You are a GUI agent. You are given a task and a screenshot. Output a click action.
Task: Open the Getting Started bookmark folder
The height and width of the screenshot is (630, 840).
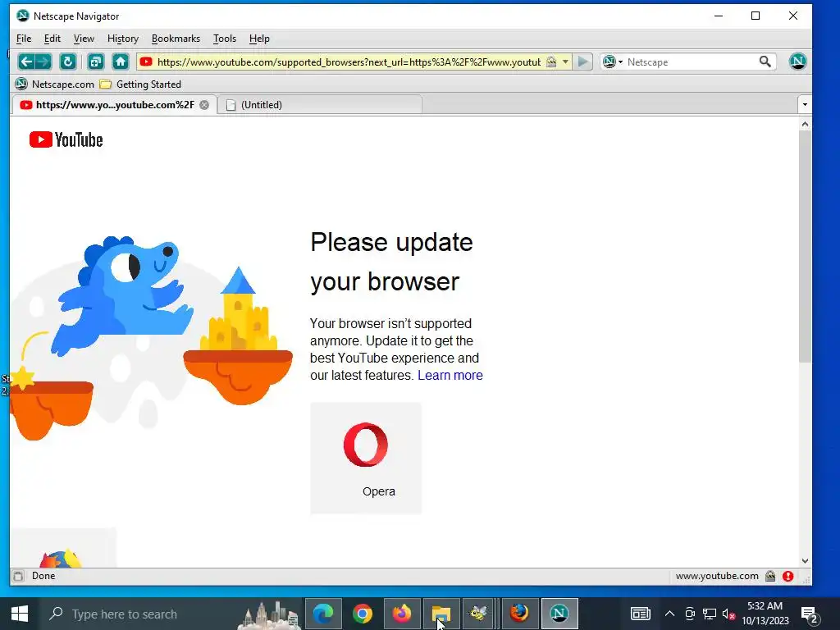(x=141, y=84)
